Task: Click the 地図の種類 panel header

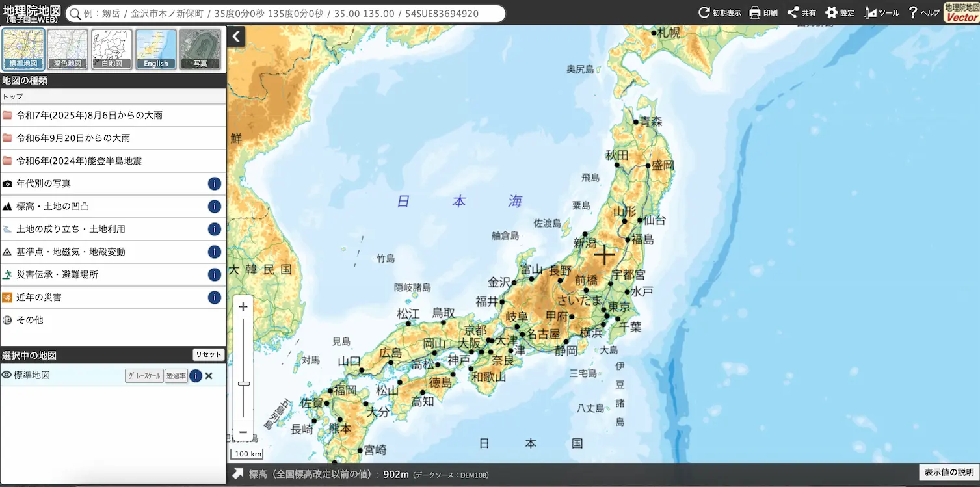Action: [113, 81]
